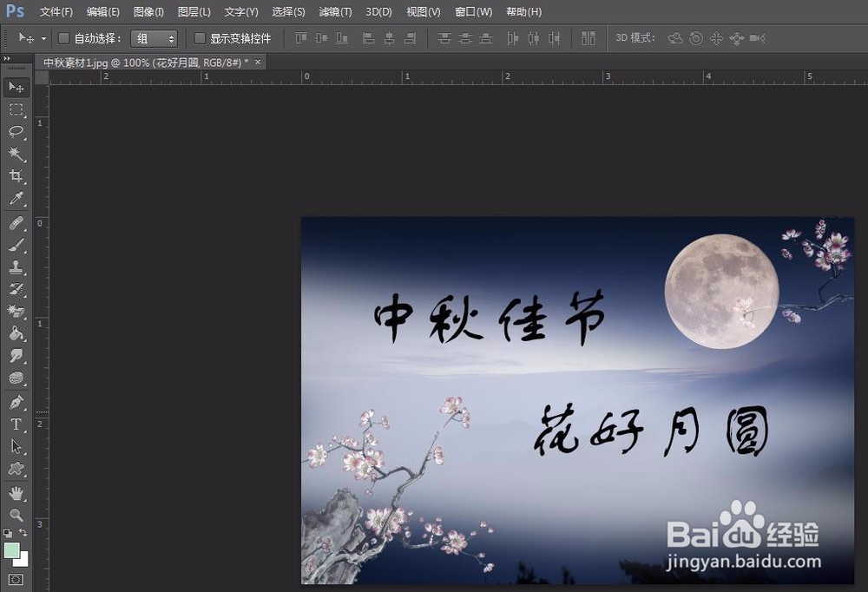Toggle the 显示变换控件 checkbox

tap(199, 38)
